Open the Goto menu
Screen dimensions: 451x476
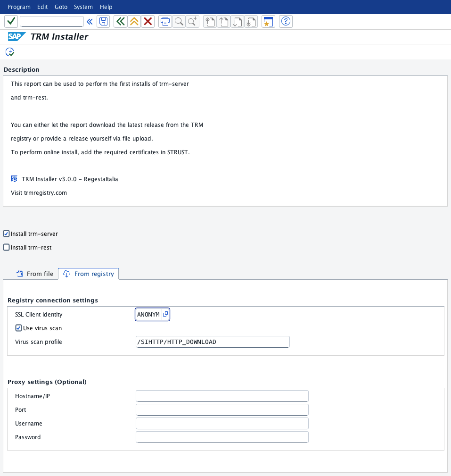[61, 7]
